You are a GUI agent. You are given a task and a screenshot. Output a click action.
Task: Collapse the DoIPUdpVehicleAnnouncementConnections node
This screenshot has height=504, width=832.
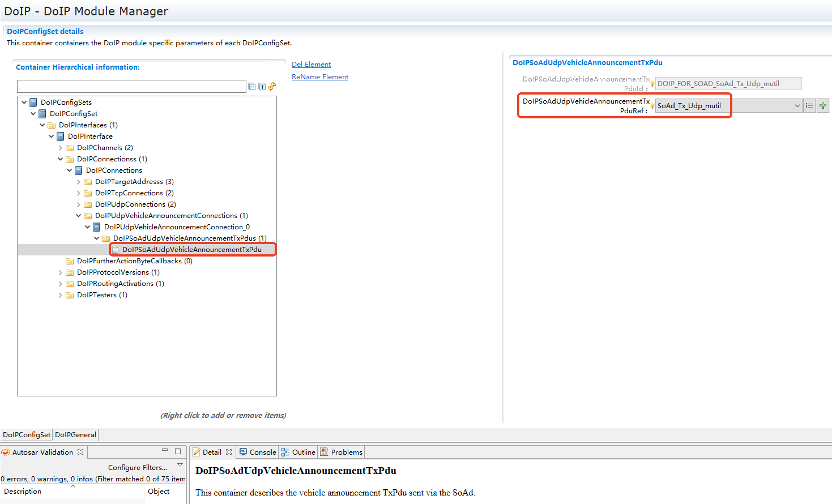click(x=79, y=216)
